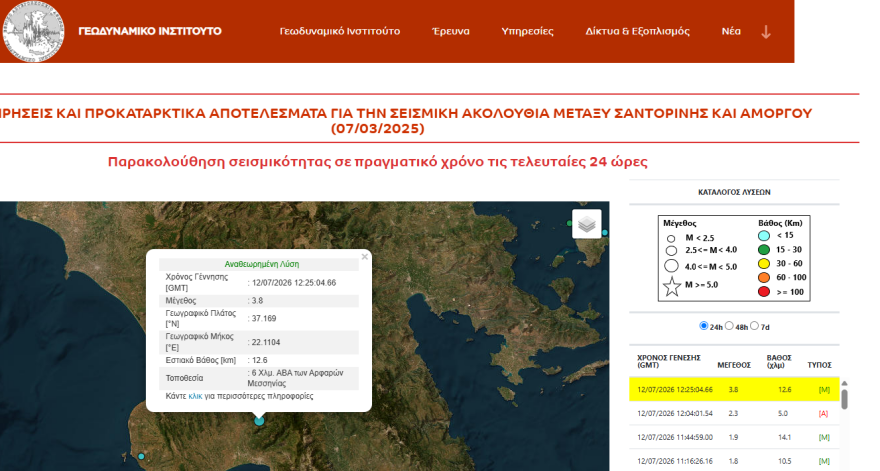Screen dimensions: 880x471
Task: Click the orange 60 - 100 depth swatch
Action: (764, 277)
